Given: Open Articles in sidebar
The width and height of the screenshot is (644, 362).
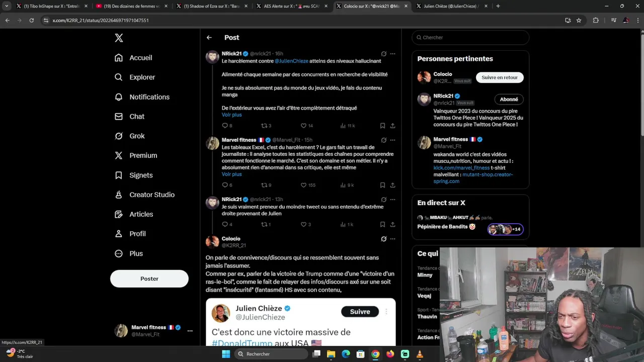Looking at the screenshot, I should (x=134, y=214).
